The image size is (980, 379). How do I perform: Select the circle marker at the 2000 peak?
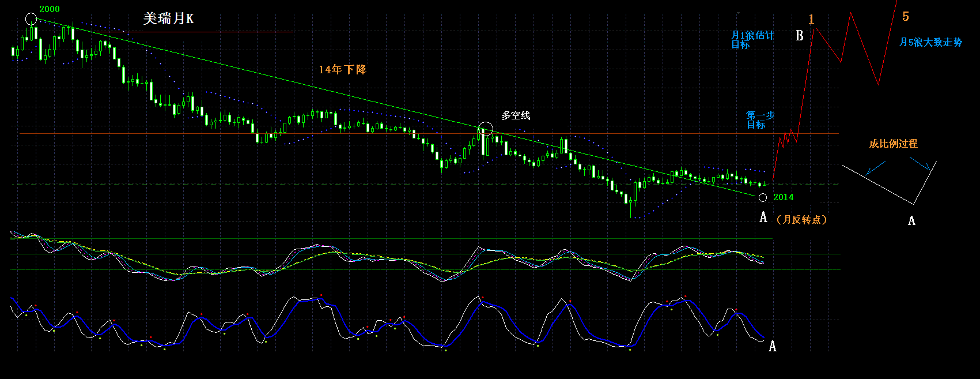pyautogui.click(x=31, y=19)
